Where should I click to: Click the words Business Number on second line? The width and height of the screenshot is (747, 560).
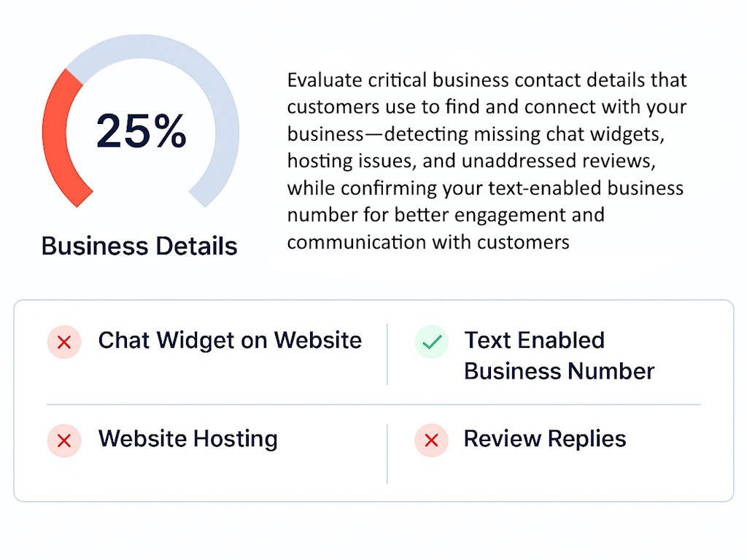click(559, 371)
